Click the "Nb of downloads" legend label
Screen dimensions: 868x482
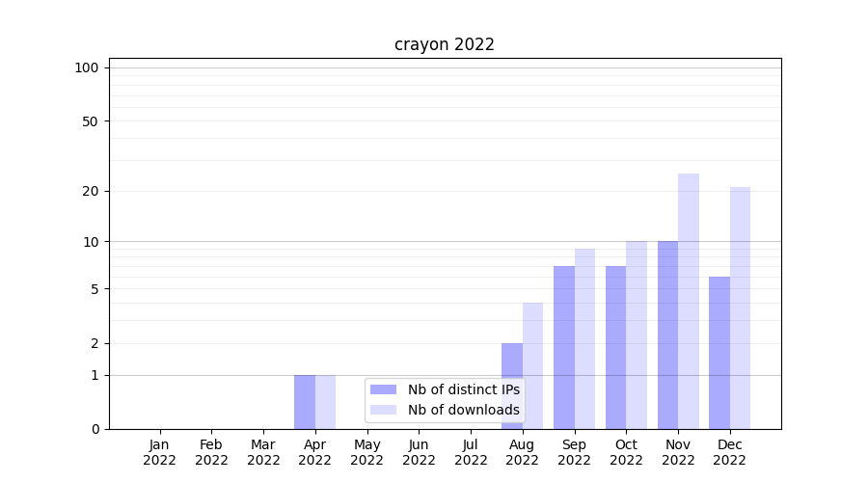pyautogui.click(x=463, y=410)
